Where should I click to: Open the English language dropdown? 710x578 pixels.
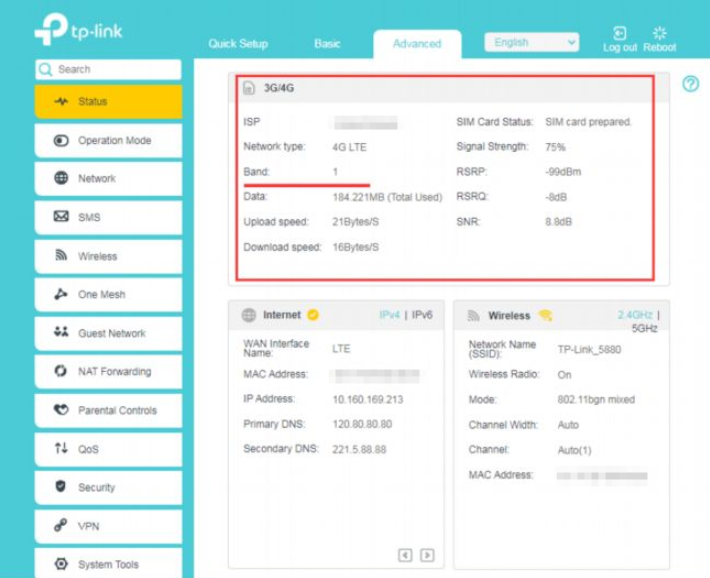pyautogui.click(x=532, y=43)
